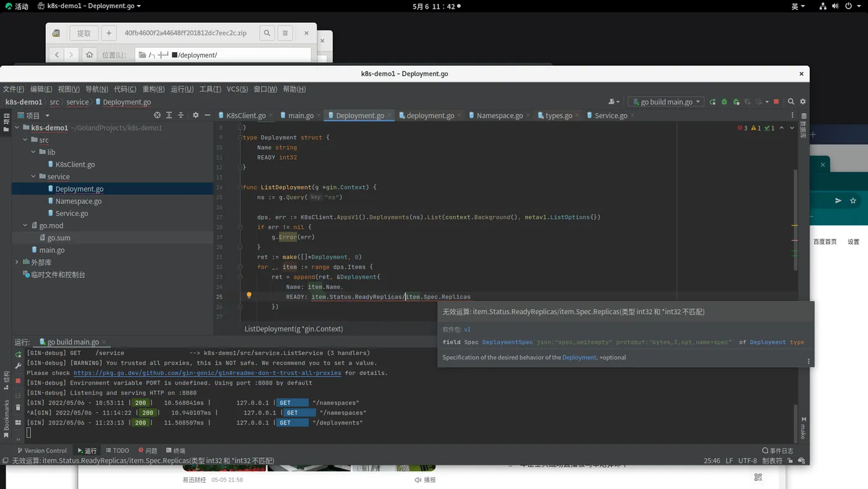This screenshot has height=489, width=868.
Task: Open editor tabs more-options kebab menu
Action: [792, 115]
